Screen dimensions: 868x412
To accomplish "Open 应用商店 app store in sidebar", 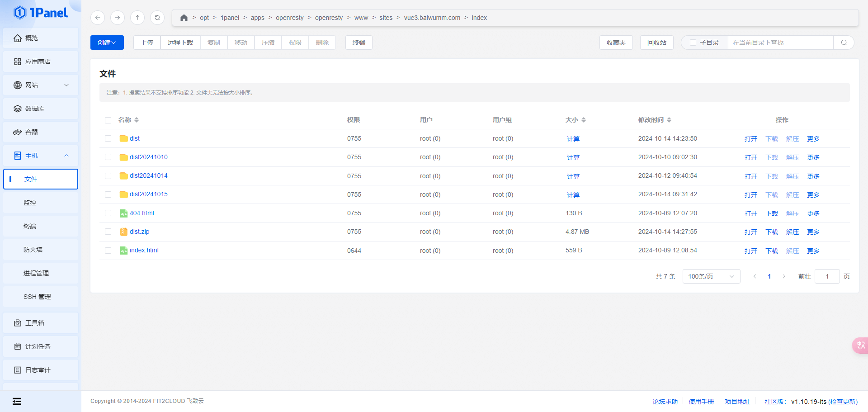I will [x=41, y=62].
